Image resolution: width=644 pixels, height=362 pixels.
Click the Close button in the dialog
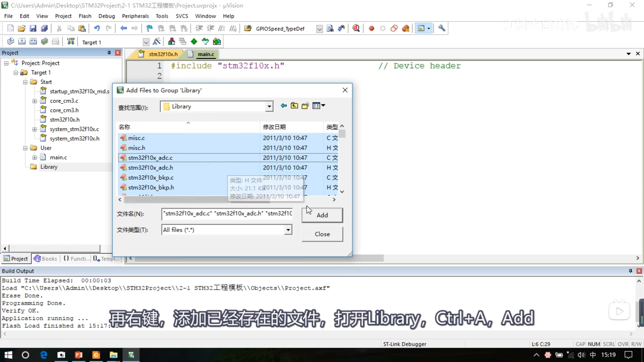(x=322, y=234)
